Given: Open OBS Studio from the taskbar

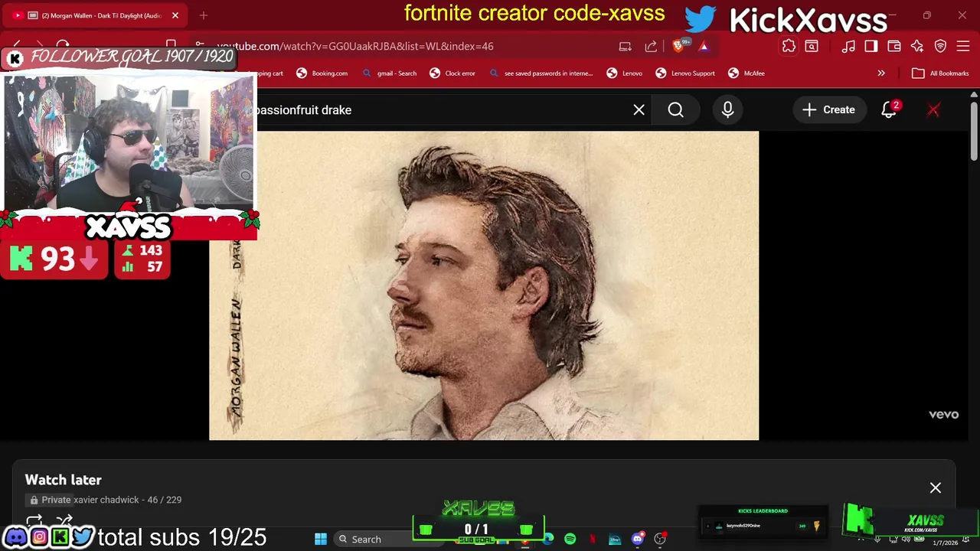Looking at the screenshot, I should click(x=660, y=540).
